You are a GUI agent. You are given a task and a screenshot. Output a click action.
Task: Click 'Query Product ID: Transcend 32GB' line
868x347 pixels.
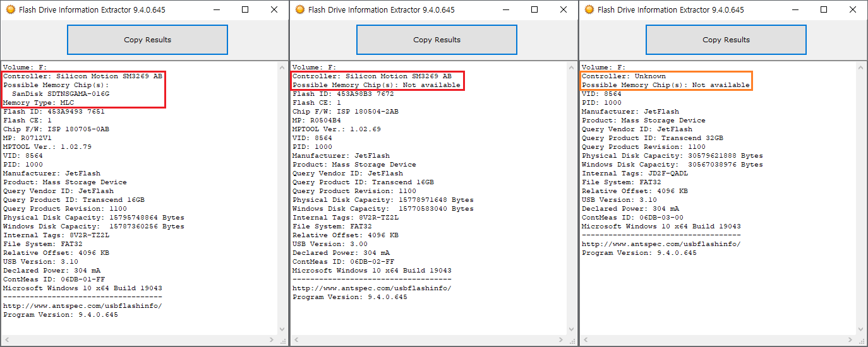click(x=653, y=138)
